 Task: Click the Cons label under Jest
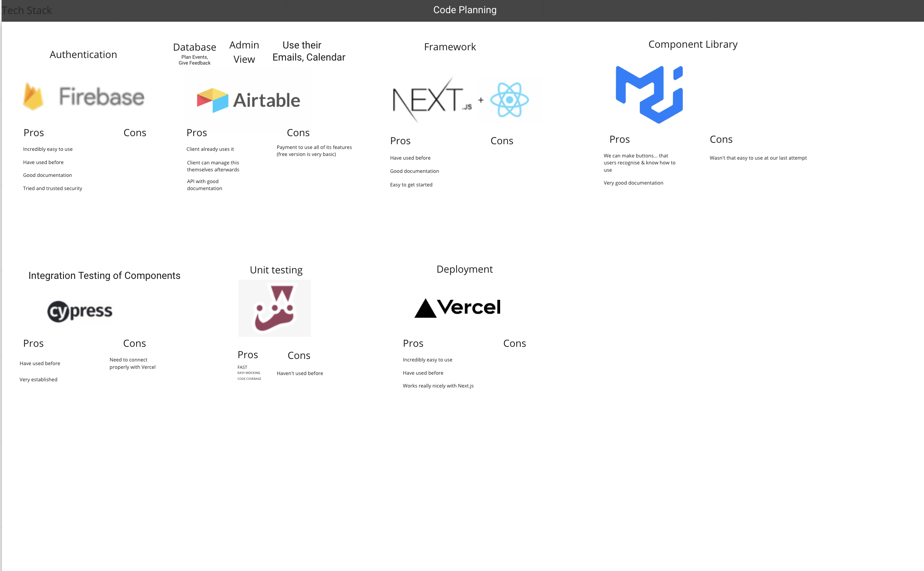click(x=299, y=355)
